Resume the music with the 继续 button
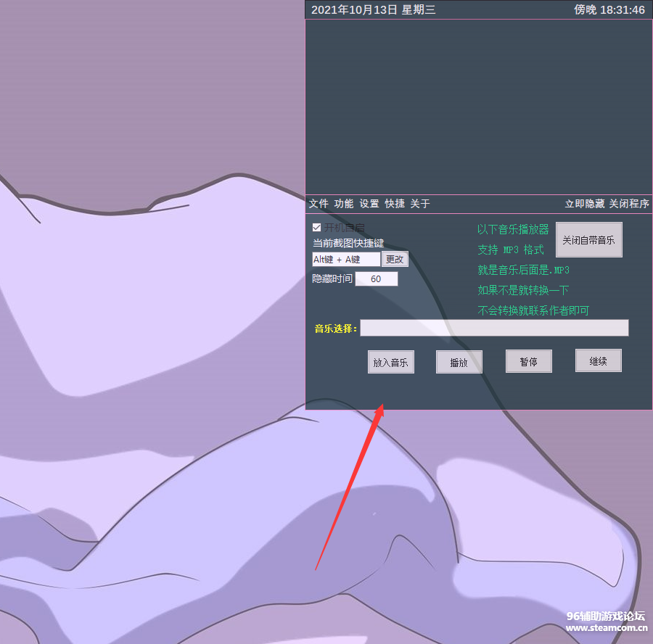The image size is (653, 644). coord(598,360)
